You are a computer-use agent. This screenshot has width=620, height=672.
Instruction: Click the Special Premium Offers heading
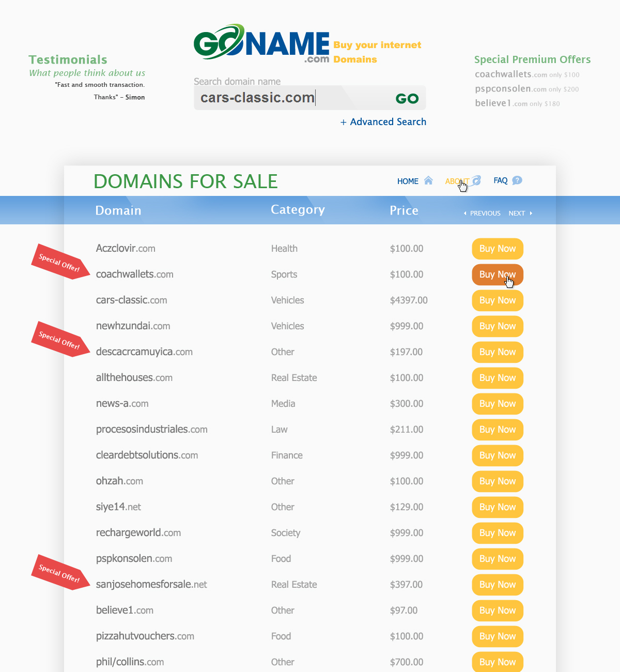pos(532,59)
